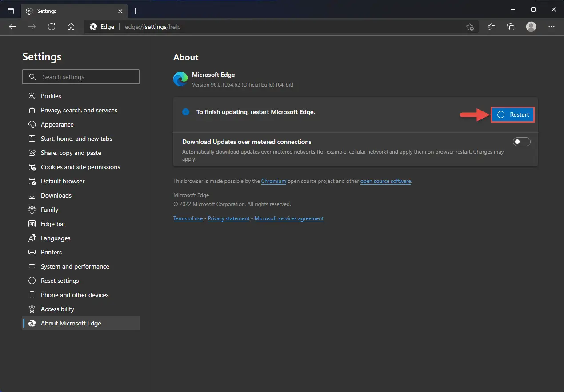Click the Microsoft Corporation copyright text

click(x=232, y=204)
